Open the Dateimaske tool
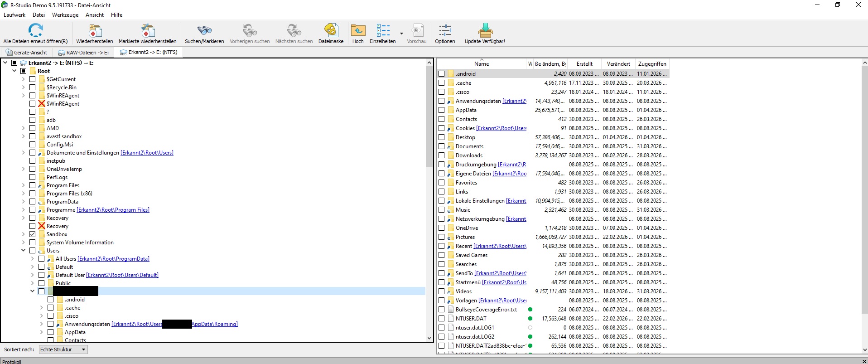The image size is (868, 364). click(331, 30)
